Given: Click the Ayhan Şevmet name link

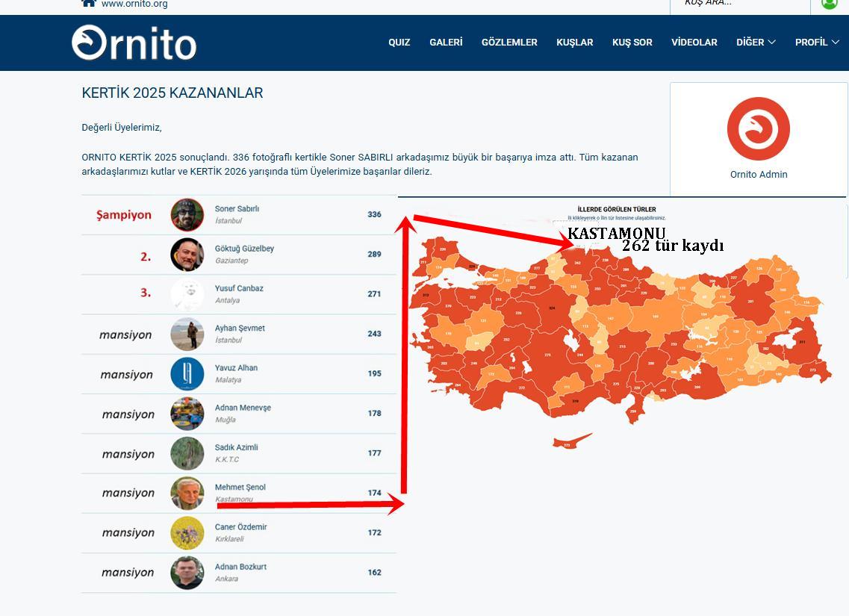Looking at the screenshot, I should (x=240, y=329).
